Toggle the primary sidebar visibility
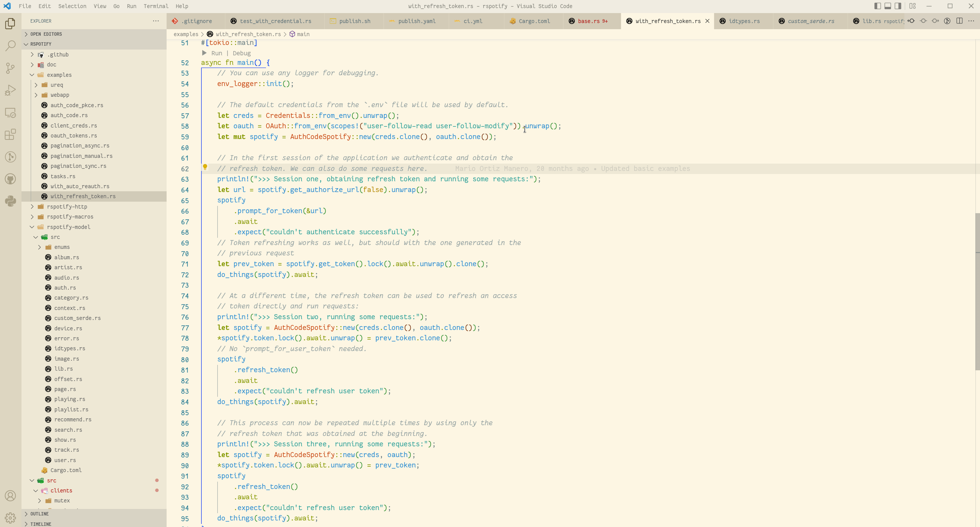This screenshot has height=527, width=980. point(878,6)
